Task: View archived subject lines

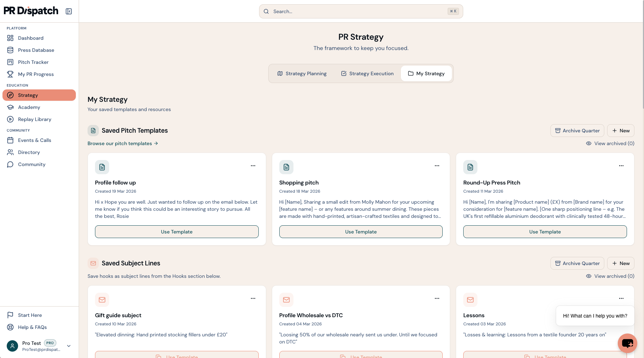Action: point(610,276)
